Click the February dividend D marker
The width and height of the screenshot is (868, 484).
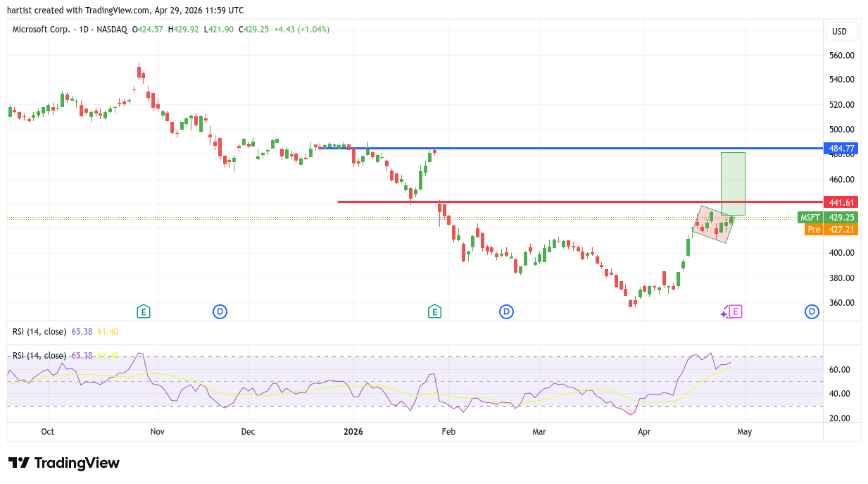505,311
